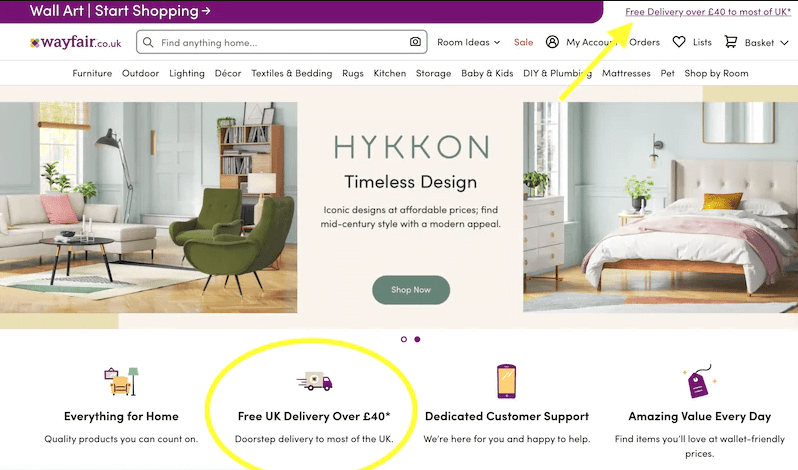Click the search magnifier icon
Image resolution: width=798 pixels, height=470 pixels.
pos(147,43)
